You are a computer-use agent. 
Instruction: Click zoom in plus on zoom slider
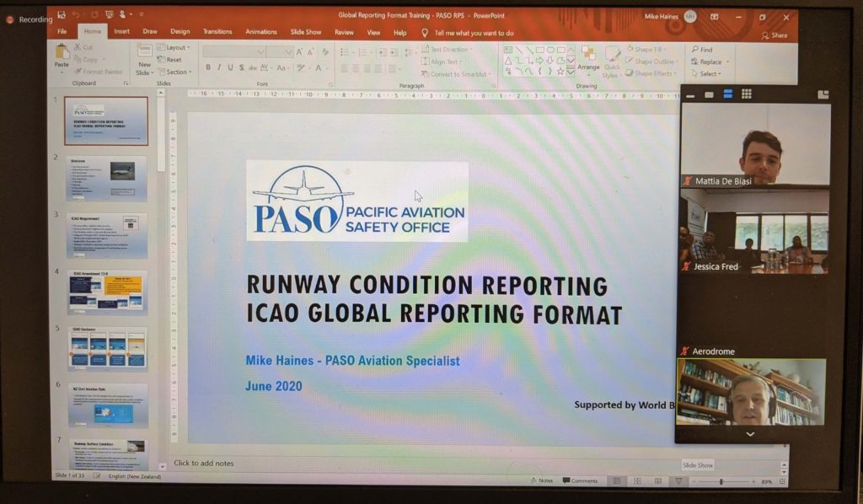pyautogui.click(x=753, y=481)
